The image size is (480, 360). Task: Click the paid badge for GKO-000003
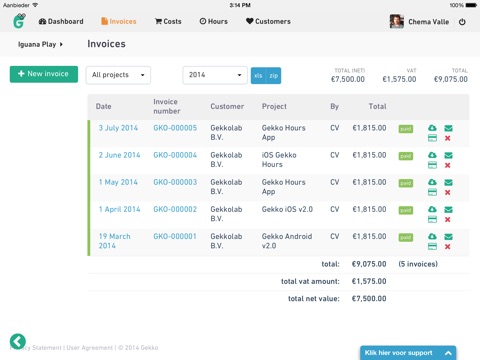pyautogui.click(x=406, y=183)
